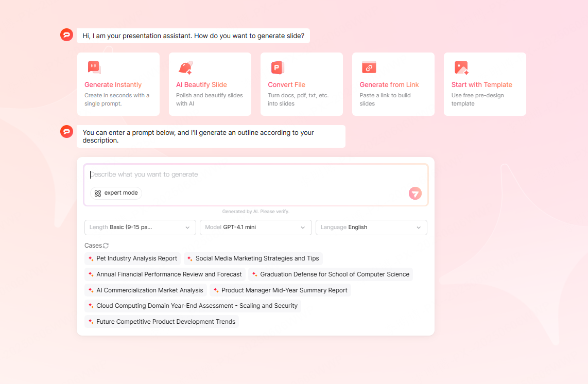This screenshot has height=384, width=588.
Task: Click the Generate from Link chain icon
Action: click(x=369, y=67)
